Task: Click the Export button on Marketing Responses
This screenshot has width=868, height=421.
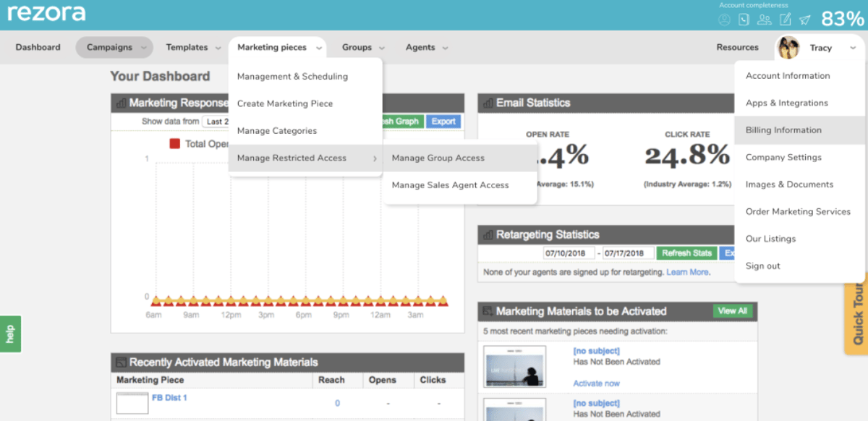Action: [x=443, y=121]
